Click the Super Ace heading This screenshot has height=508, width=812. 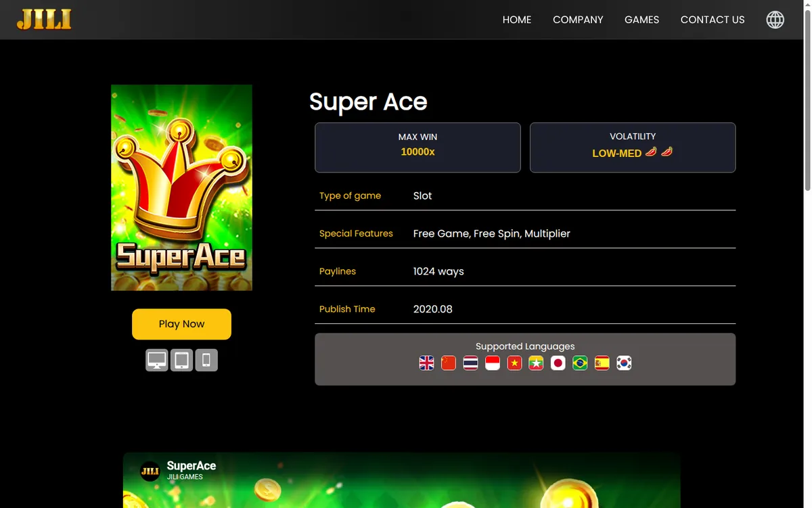pos(368,101)
